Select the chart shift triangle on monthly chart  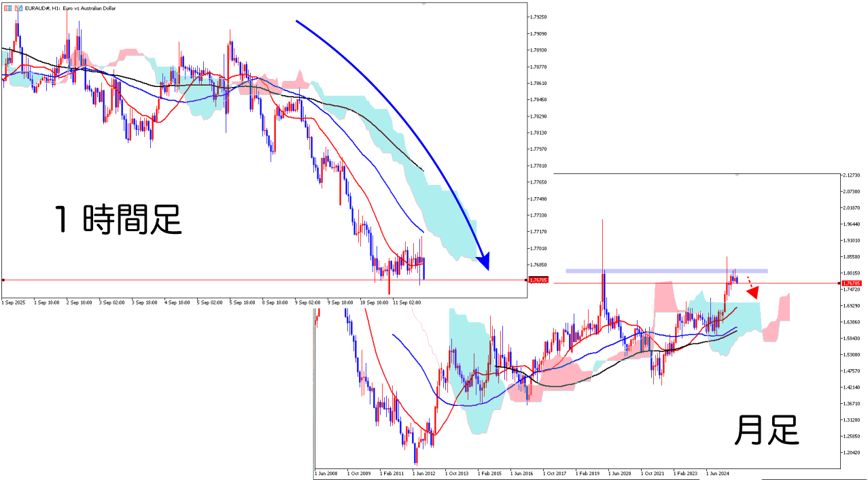point(737,175)
